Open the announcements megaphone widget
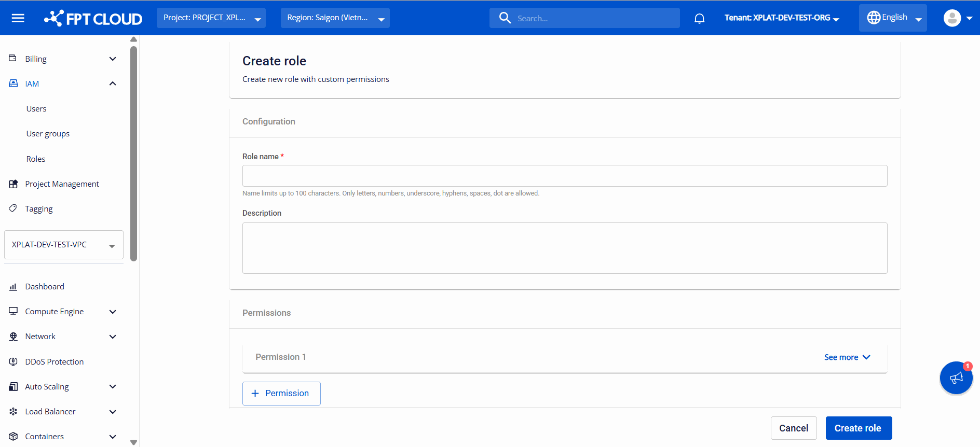 pos(956,378)
